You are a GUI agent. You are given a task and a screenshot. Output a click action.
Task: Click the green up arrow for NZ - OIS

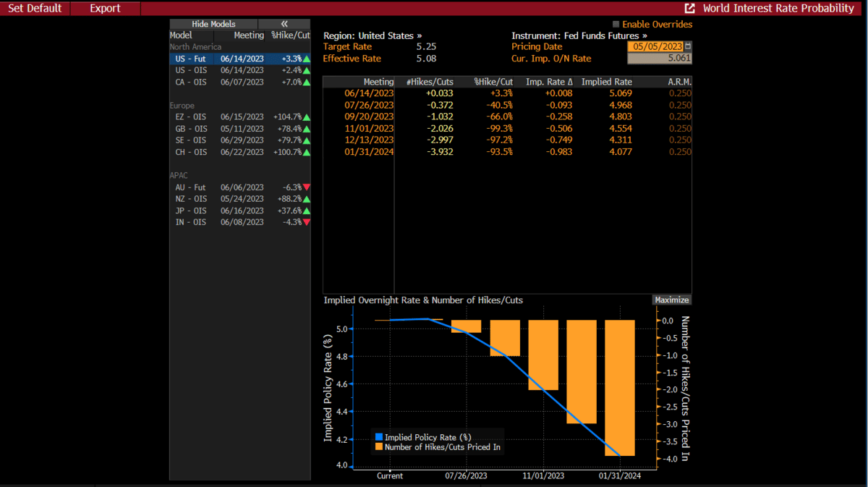click(x=307, y=199)
